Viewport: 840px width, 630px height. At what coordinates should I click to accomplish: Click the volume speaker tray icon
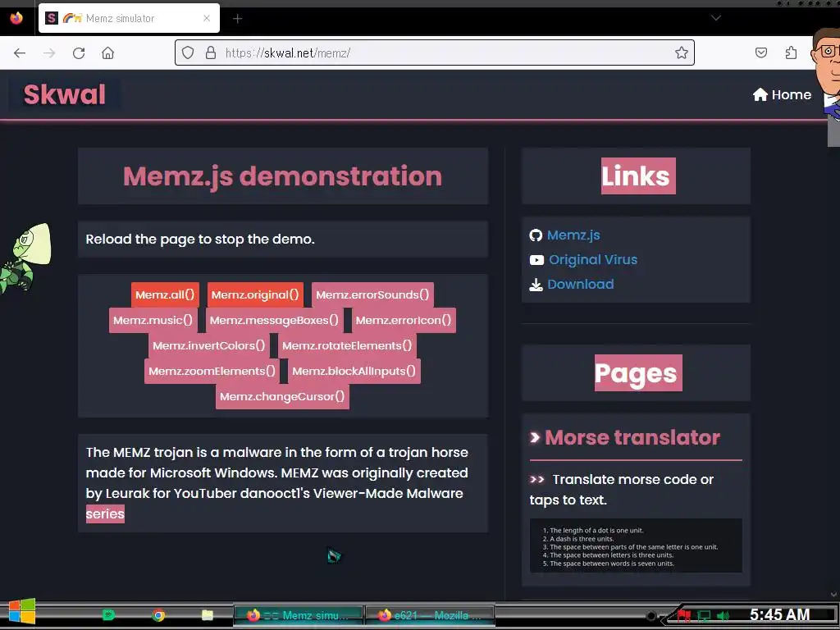[x=723, y=616]
